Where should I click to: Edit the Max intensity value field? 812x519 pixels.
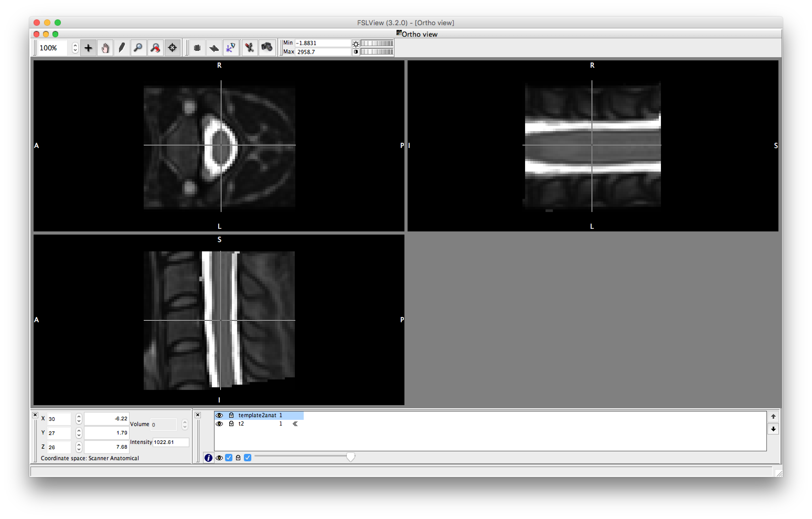322,52
